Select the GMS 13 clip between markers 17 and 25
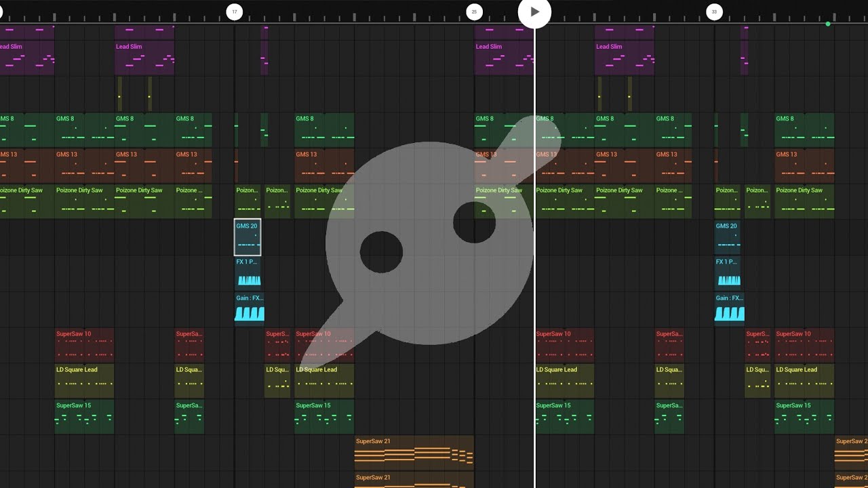Viewport: 868px width, 488px height. [324, 166]
